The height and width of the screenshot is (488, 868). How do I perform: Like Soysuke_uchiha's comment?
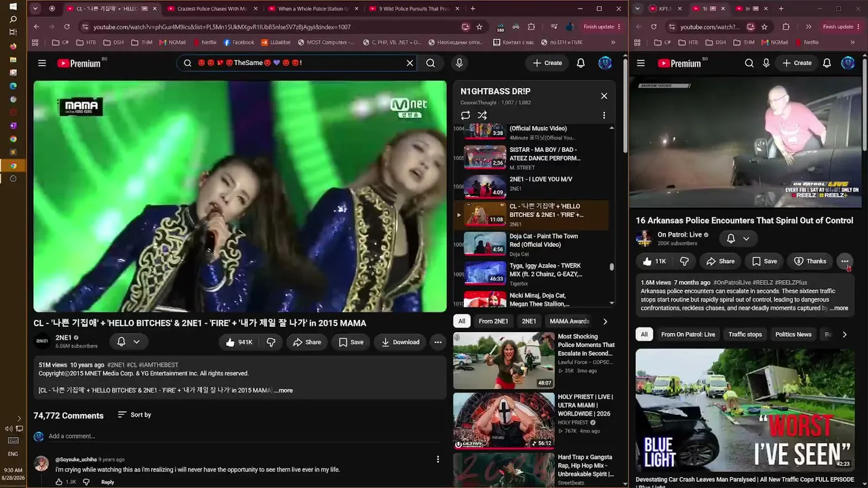click(60, 482)
